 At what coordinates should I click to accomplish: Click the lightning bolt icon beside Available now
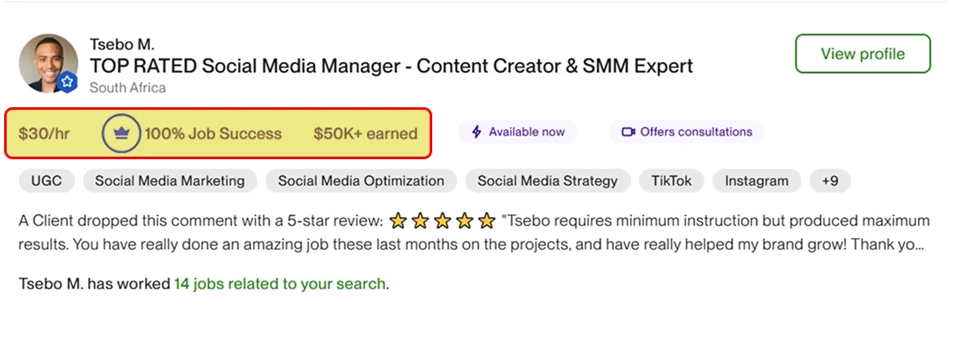(x=477, y=132)
